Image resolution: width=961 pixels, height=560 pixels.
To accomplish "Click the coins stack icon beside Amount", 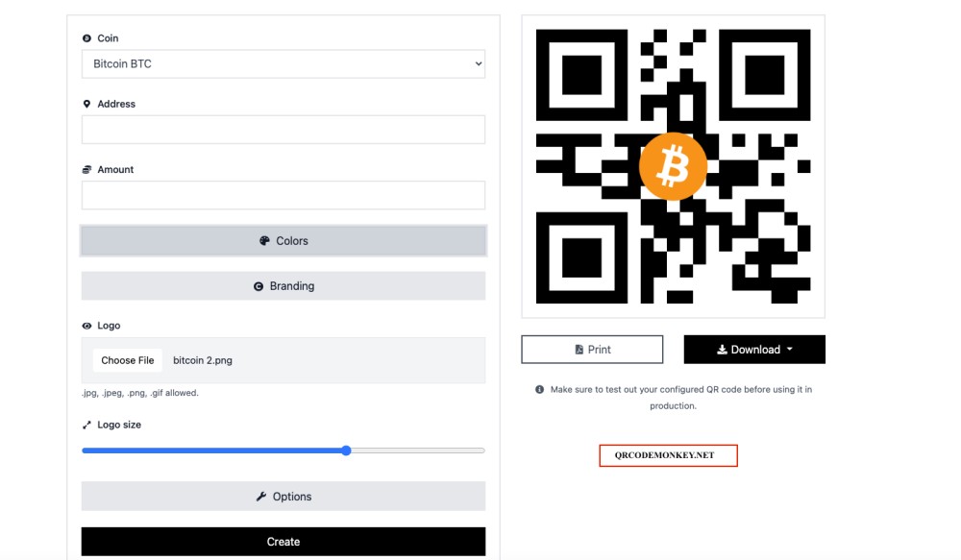I will (x=86, y=170).
